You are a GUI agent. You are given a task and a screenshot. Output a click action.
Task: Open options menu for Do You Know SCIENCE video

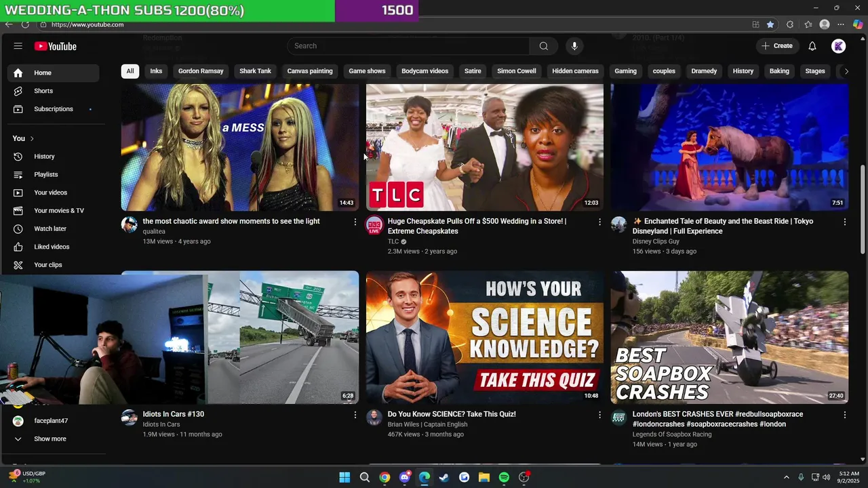[x=599, y=415]
